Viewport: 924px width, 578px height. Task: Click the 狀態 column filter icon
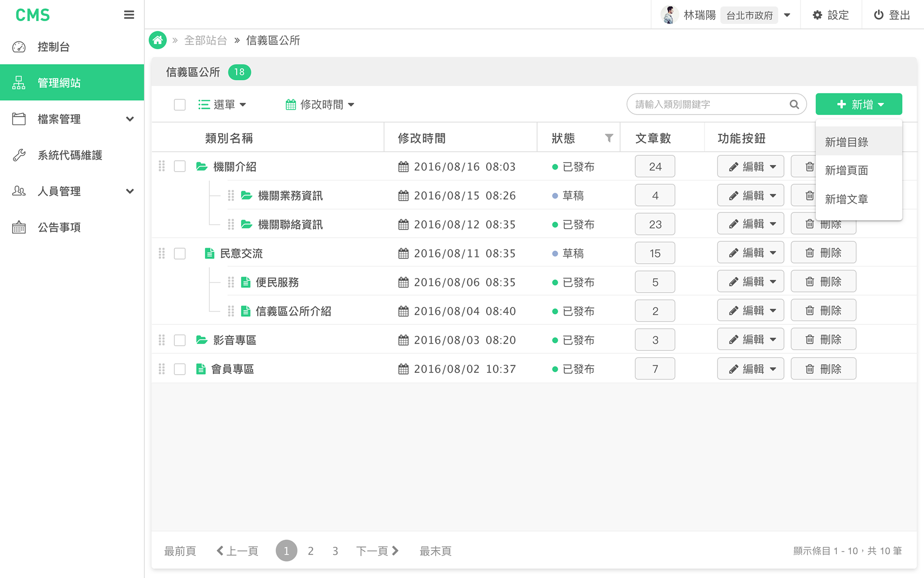tap(609, 138)
